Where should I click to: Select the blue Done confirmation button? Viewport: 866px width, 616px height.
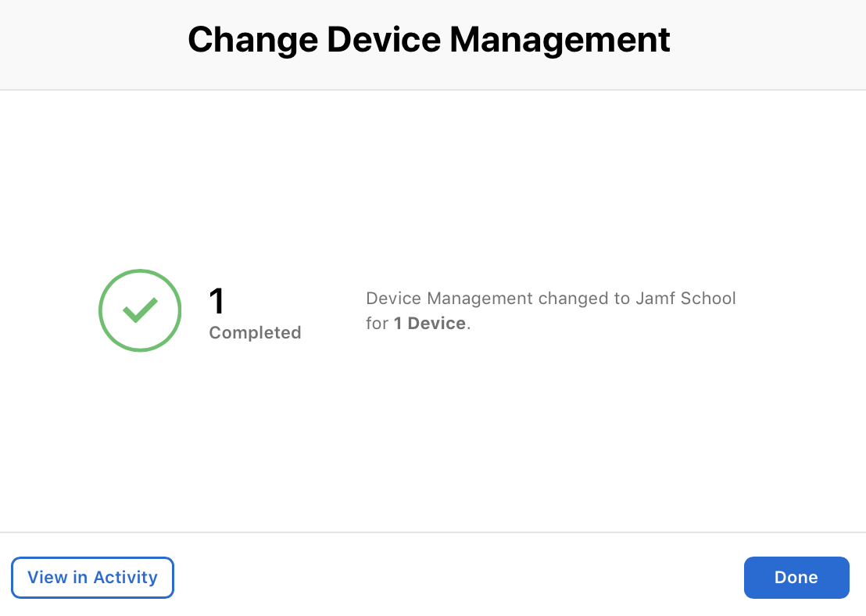pos(796,577)
